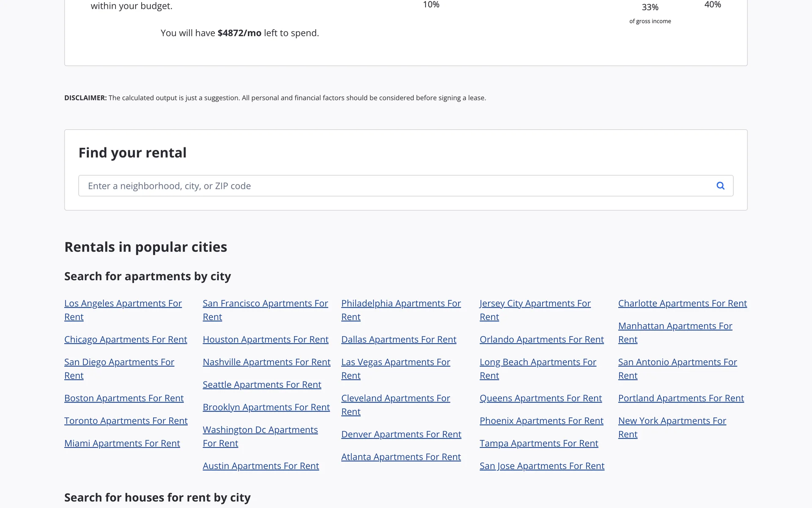The height and width of the screenshot is (508, 812).
Task: Open Charlotte Apartments For Rent link
Action: 682,304
